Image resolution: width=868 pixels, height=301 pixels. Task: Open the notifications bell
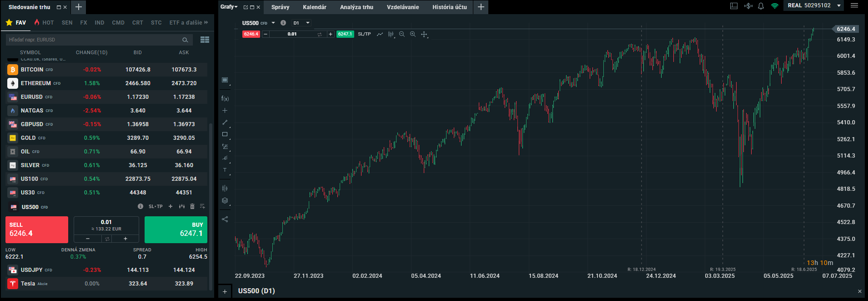[761, 6]
